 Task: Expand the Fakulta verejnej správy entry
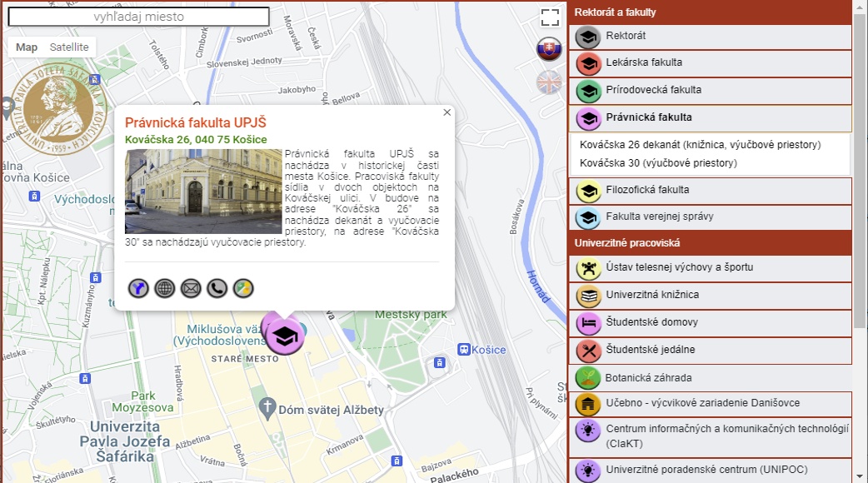pos(711,217)
